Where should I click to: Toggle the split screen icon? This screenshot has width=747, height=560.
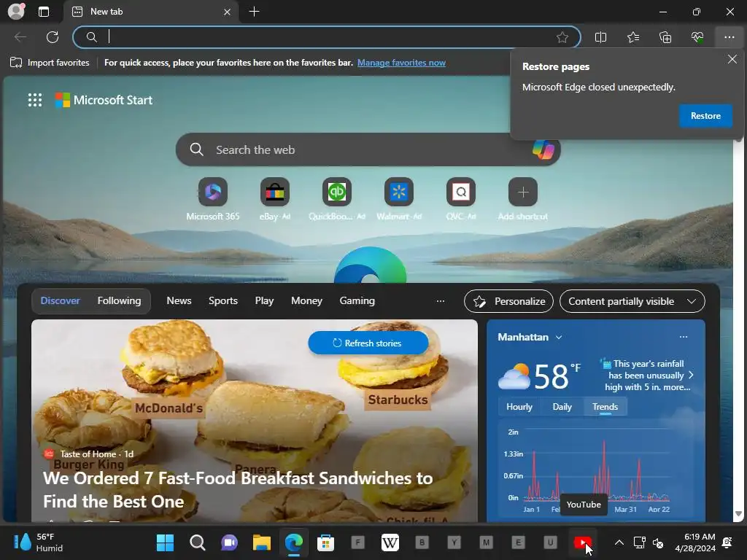pos(601,37)
